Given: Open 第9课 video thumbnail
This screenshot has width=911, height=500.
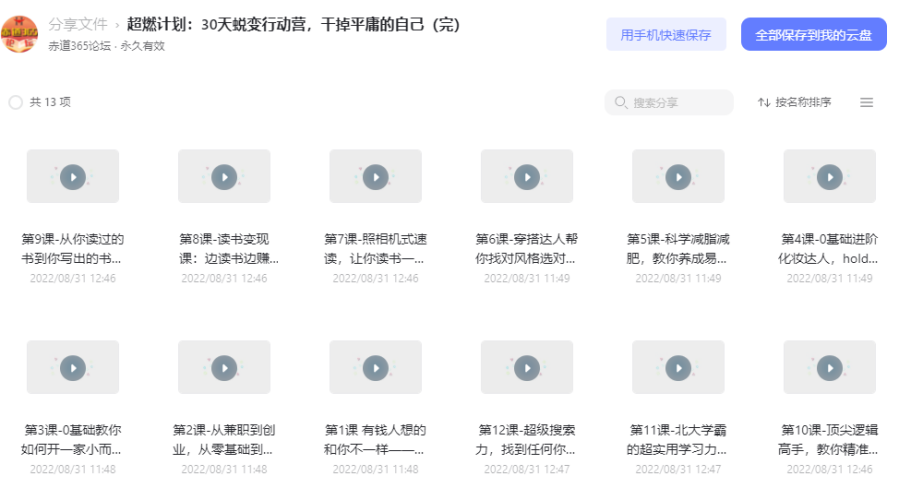Looking at the screenshot, I should (x=73, y=177).
